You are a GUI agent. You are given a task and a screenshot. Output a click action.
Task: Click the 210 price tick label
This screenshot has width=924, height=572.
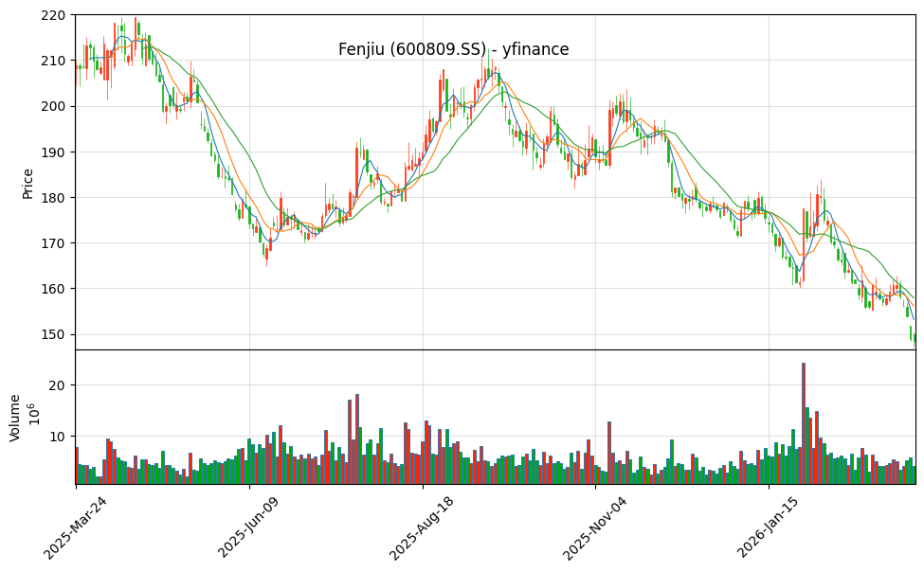[54, 61]
